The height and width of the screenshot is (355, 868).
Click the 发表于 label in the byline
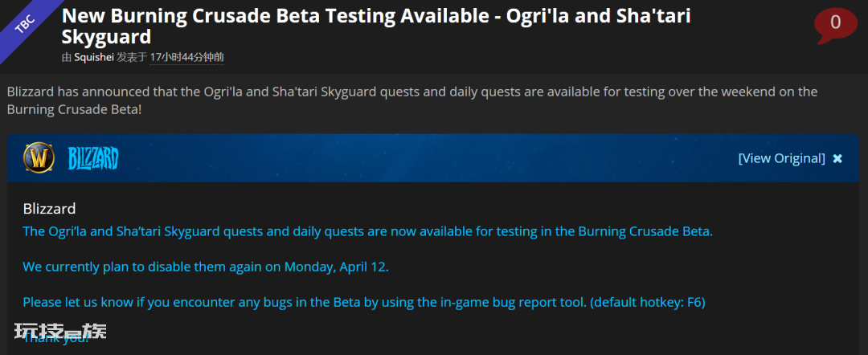[x=132, y=57]
